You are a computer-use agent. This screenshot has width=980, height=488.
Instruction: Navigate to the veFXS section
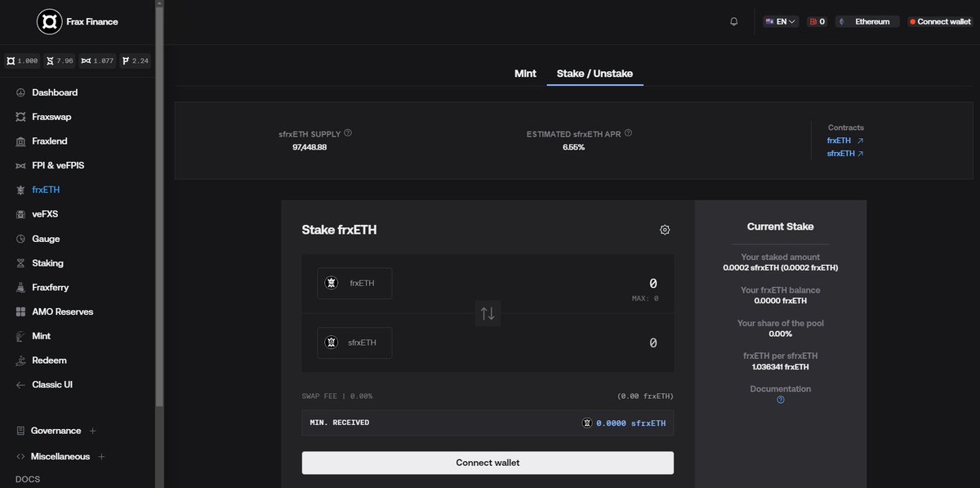(46, 213)
